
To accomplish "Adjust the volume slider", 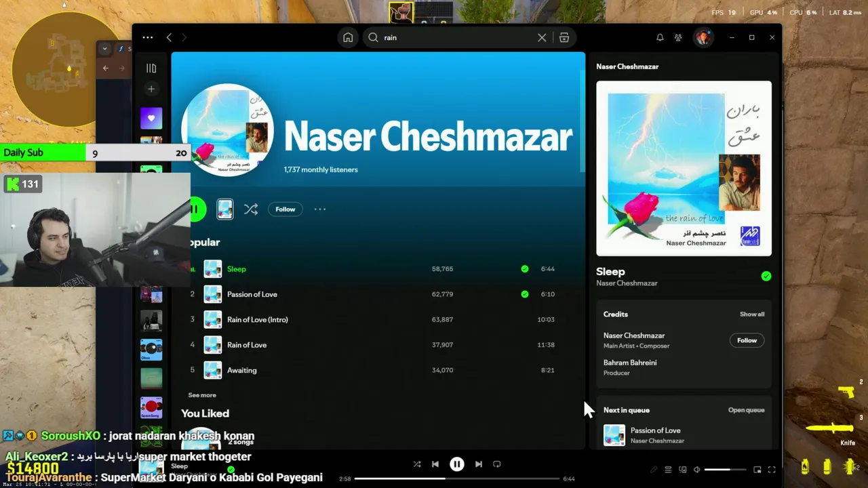I will pos(726,470).
